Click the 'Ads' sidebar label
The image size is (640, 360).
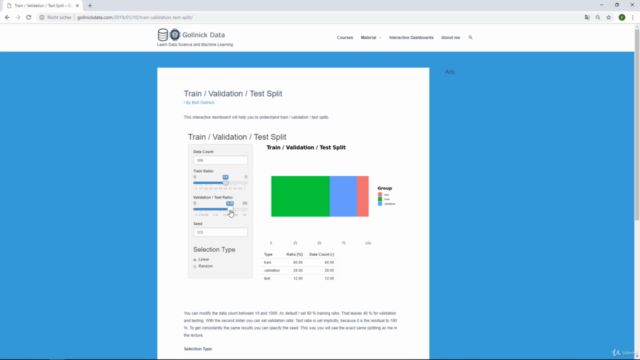450,72
